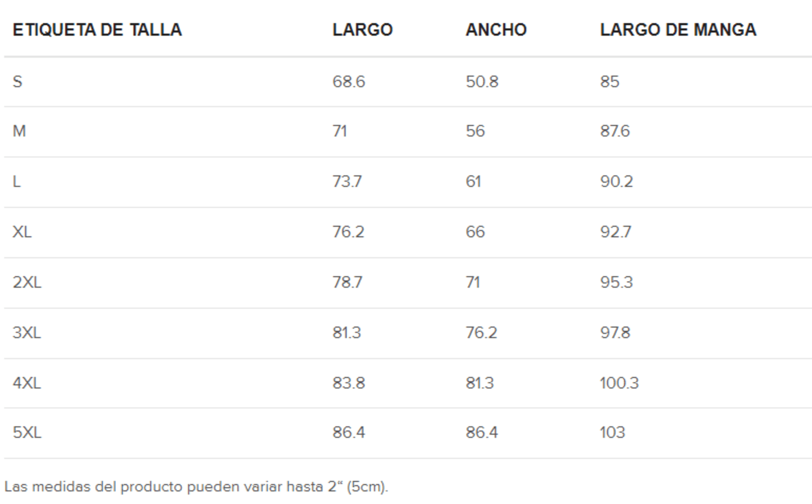
Task: Select the 3XL size row label
Action: 27,333
